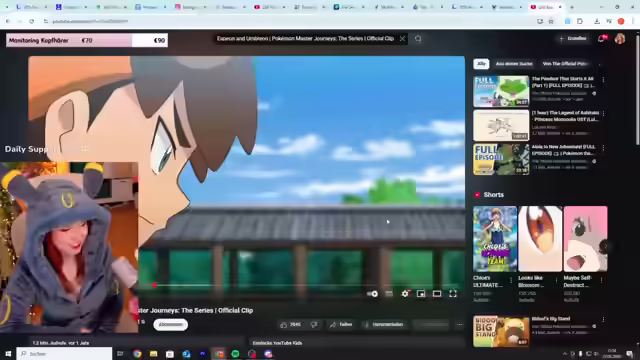The image size is (640, 360).
Task: Open the Looks like Blossom short
Action: click(540, 239)
